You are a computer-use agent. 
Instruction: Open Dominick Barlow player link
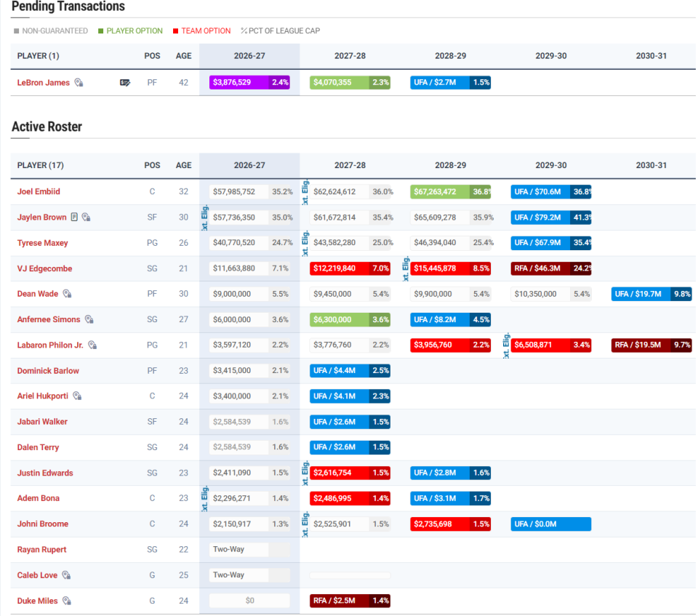point(48,371)
